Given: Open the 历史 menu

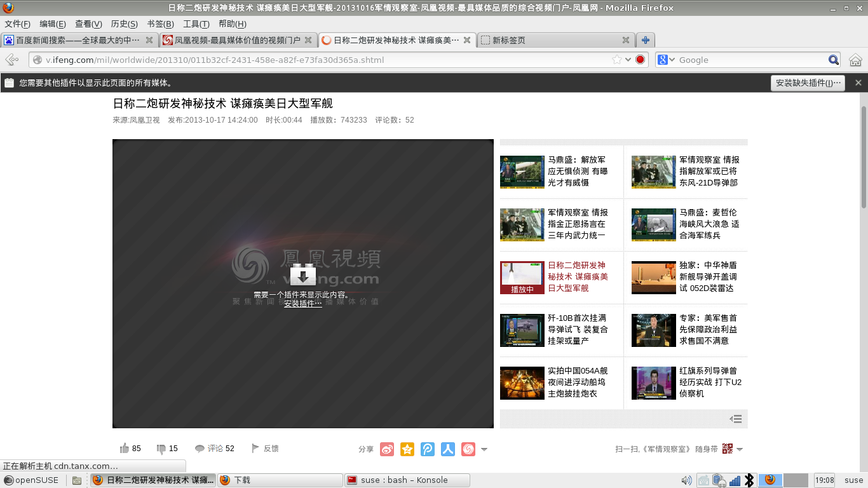Looking at the screenshot, I should pos(124,24).
